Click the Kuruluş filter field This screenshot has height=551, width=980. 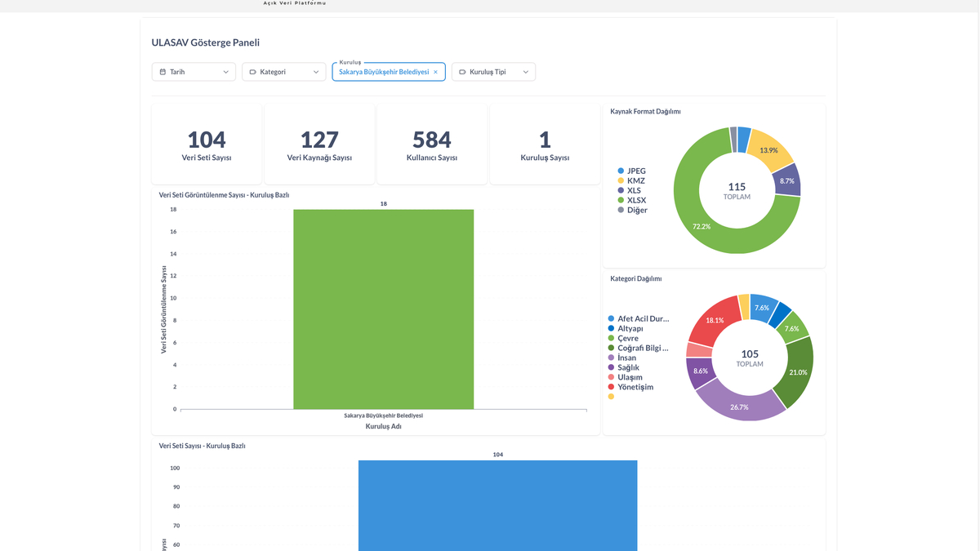pos(389,72)
